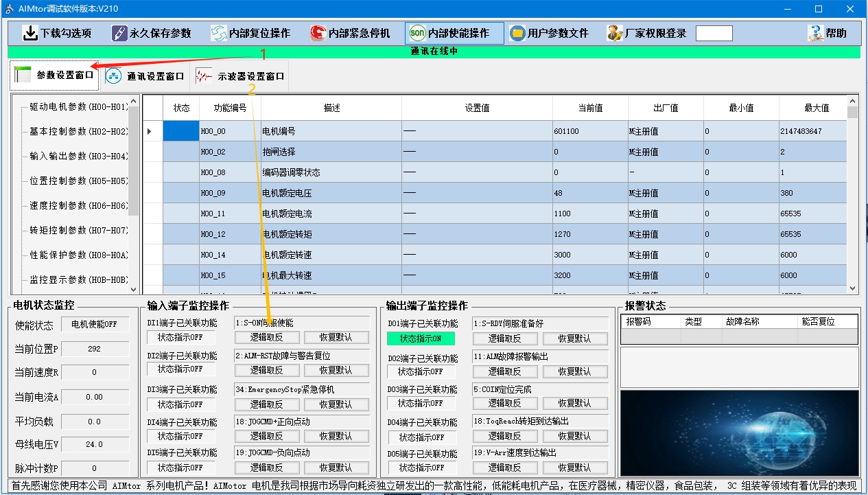Restore default for DI3 EmergencyStop input
The image size is (868, 495).
(x=336, y=404)
